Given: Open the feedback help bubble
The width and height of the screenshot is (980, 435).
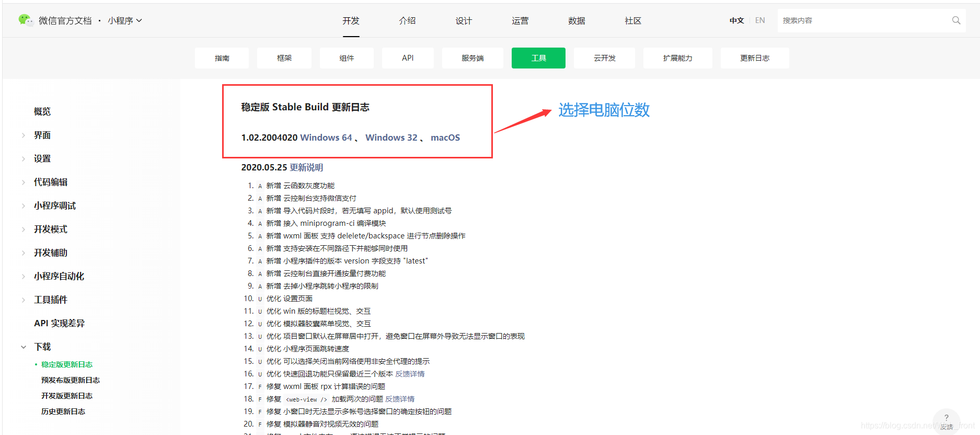Looking at the screenshot, I should [946, 421].
